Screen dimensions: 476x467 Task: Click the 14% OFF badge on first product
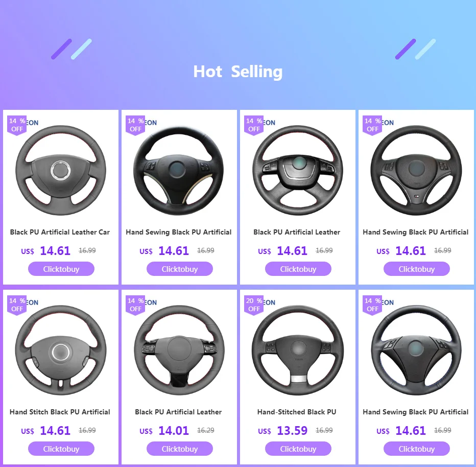[x=17, y=125]
